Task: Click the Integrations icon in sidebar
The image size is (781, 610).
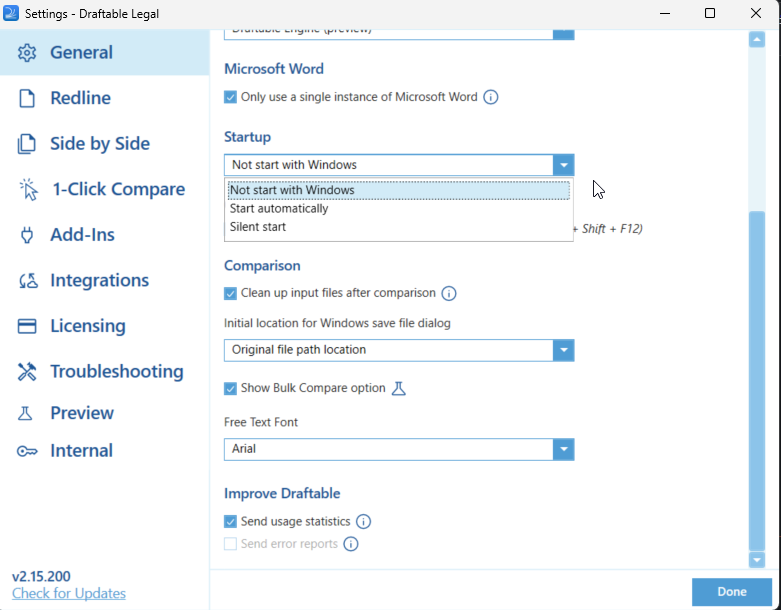Action: coord(28,280)
